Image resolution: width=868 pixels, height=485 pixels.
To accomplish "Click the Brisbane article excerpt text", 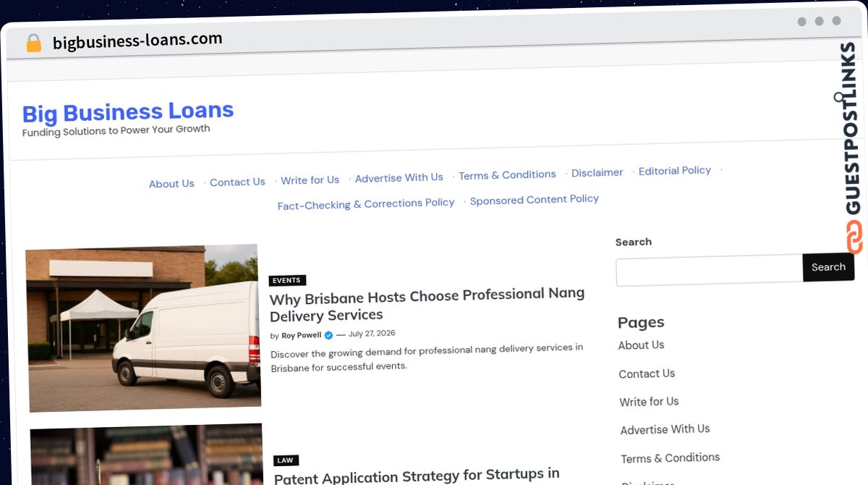I will tap(427, 358).
